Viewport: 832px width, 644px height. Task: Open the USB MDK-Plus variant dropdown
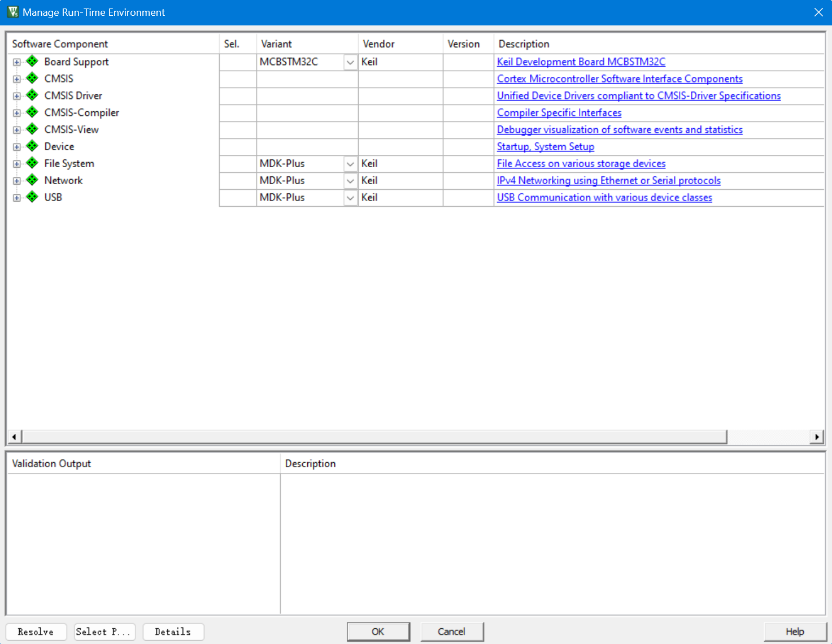coord(350,198)
